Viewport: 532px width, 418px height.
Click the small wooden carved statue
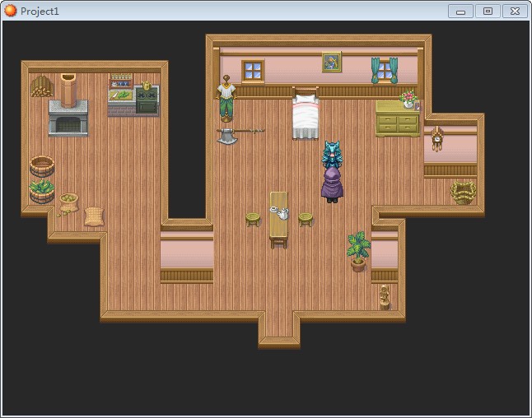pos(385,297)
